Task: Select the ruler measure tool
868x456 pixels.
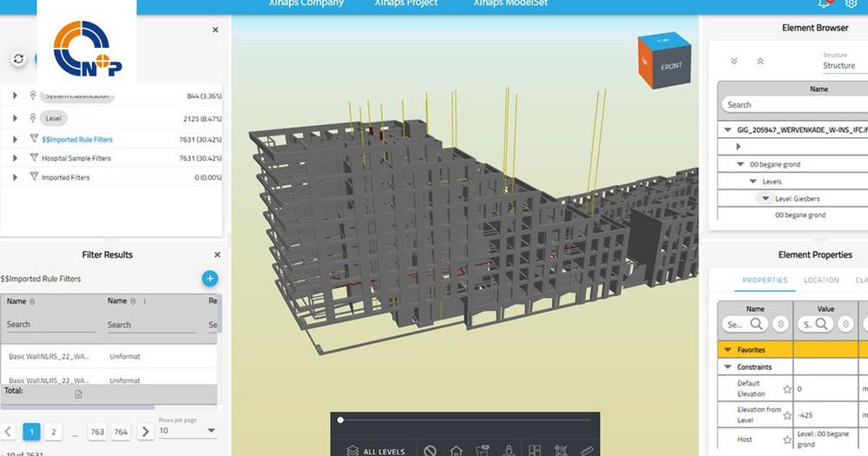Action: point(587,451)
